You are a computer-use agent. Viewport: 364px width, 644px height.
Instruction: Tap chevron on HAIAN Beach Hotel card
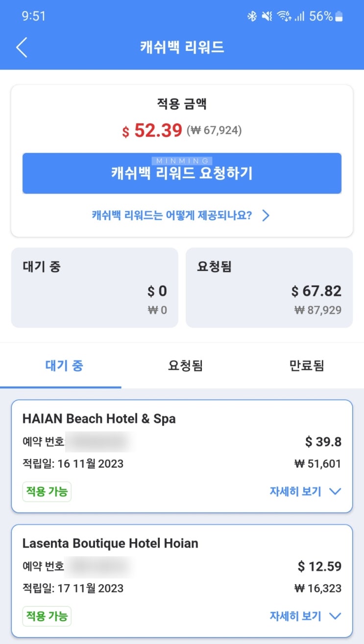click(336, 491)
